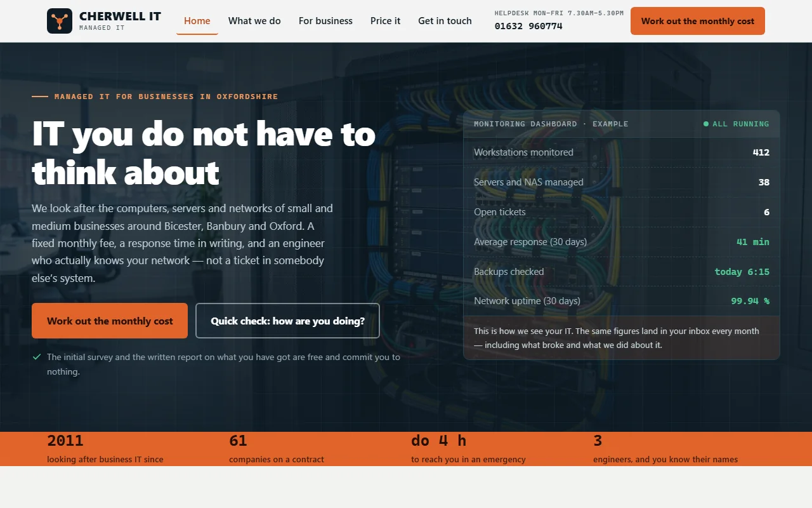Viewport: 812px width, 508px height.
Task: Click the CHERWELL IT brand name
Action: (120, 17)
